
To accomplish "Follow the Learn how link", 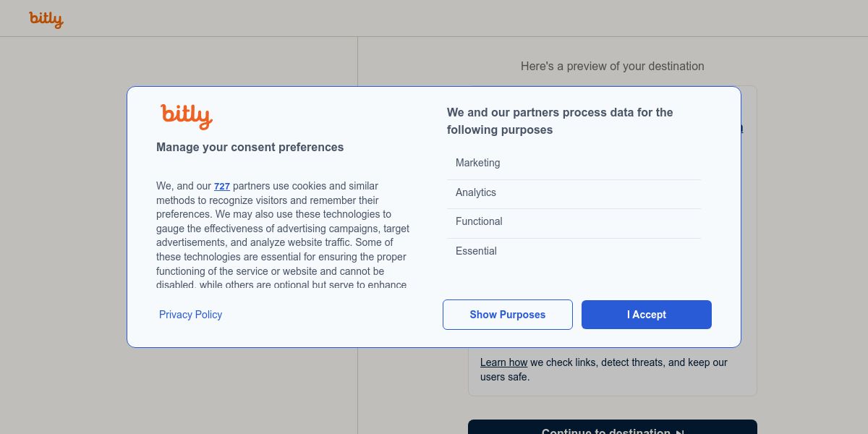I will [x=503, y=362].
